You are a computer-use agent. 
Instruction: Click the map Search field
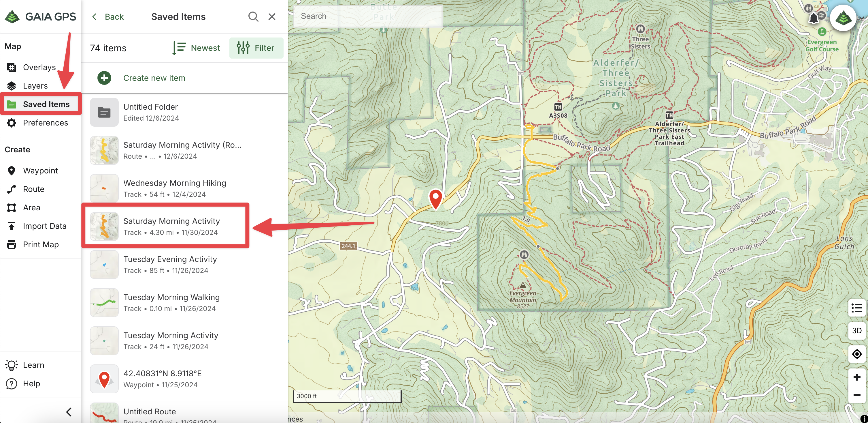coord(367,16)
